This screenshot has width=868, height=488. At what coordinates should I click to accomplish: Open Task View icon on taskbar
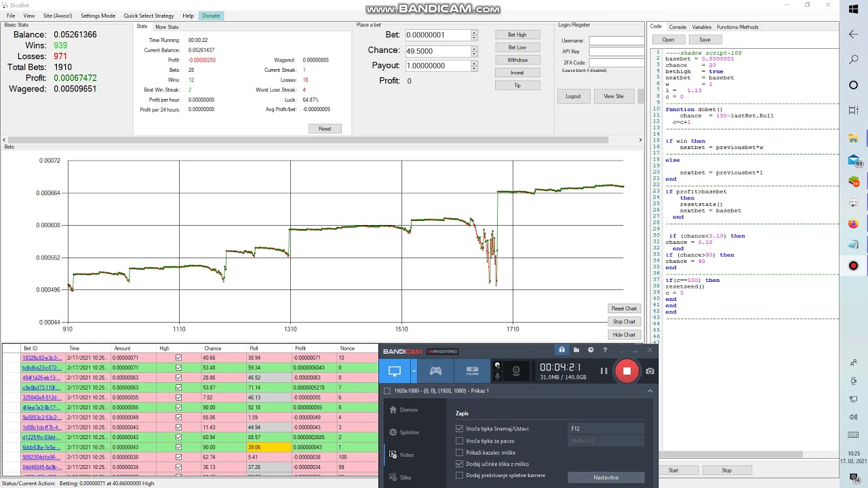(853, 110)
